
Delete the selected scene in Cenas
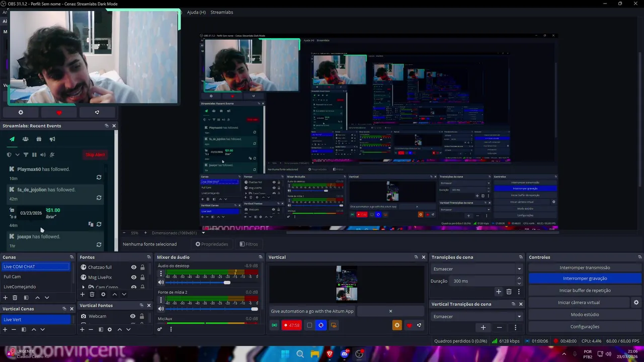click(15, 298)
